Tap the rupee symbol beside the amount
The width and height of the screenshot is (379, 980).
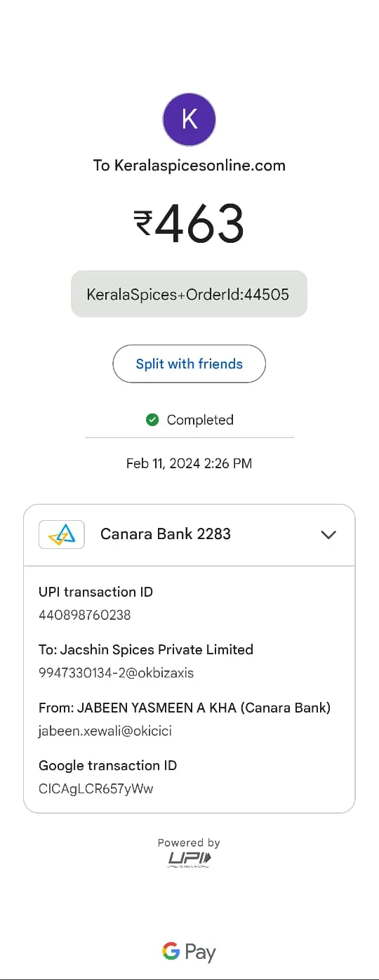tap(142, 223)
